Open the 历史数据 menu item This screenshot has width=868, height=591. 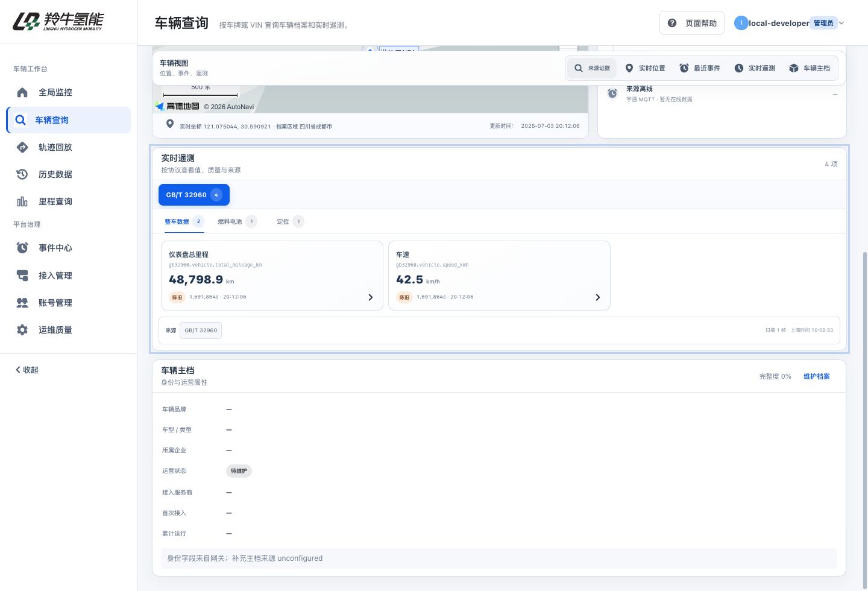point(69,174)
